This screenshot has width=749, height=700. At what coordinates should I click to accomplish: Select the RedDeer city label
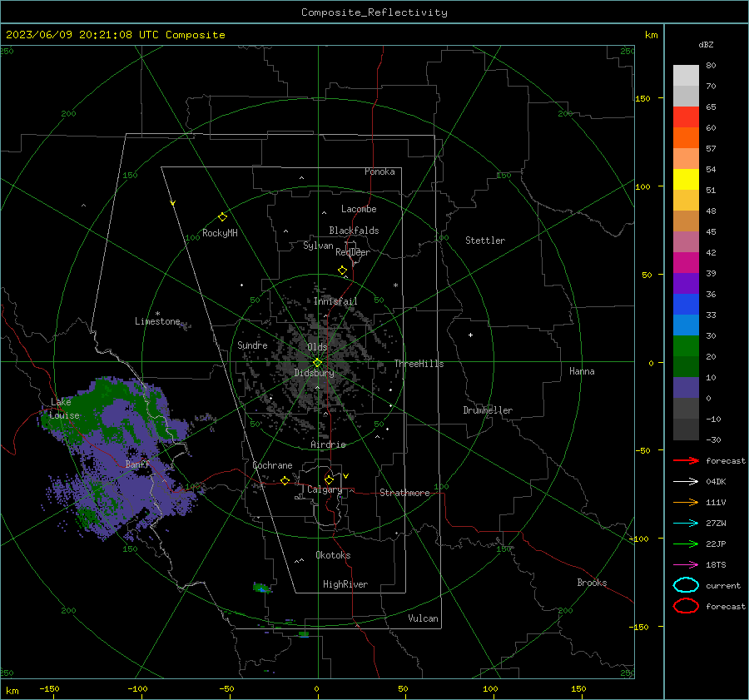[353, 252]
